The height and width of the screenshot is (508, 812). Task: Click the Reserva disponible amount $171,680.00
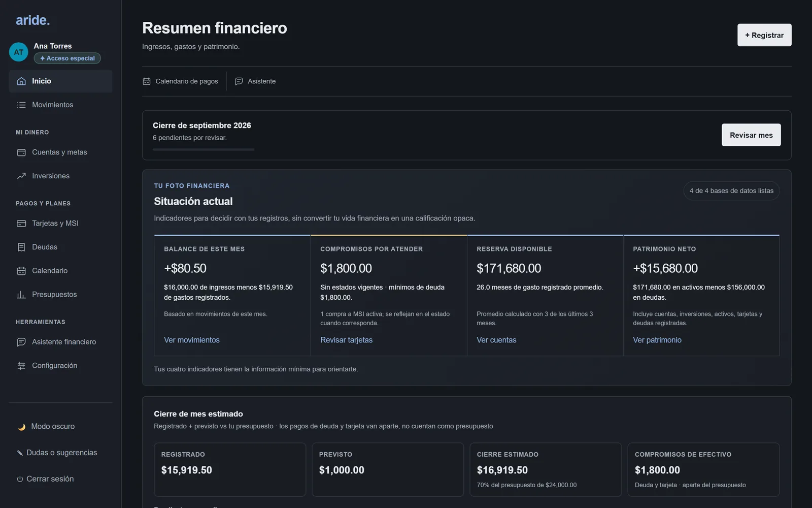[x=509, y=268]
